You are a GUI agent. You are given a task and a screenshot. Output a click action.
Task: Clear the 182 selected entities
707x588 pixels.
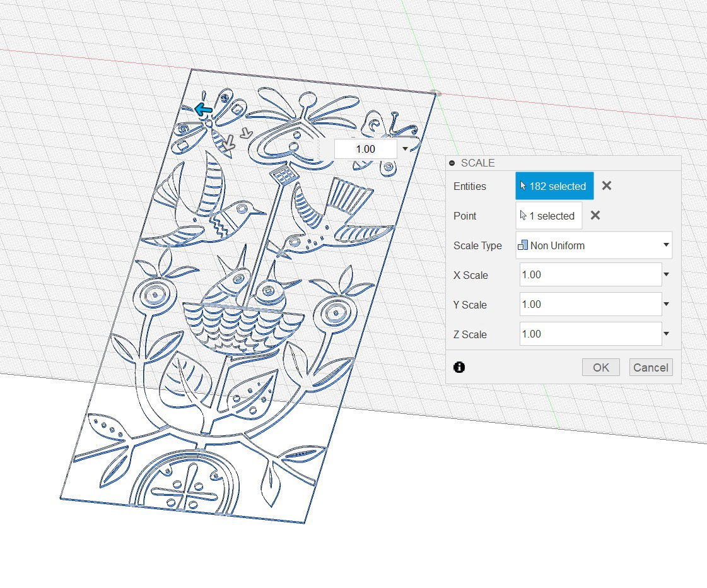click(x=607, y=185)
